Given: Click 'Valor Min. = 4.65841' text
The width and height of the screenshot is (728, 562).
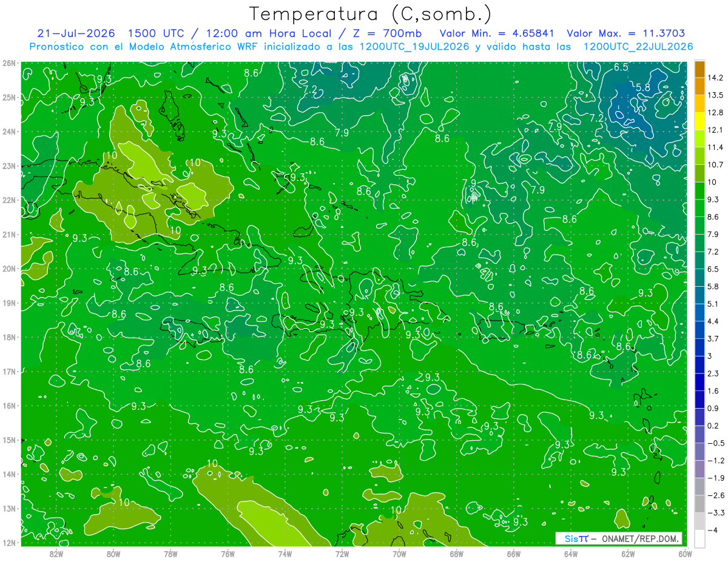Looking at the screenshot, I should coord(497,34).
